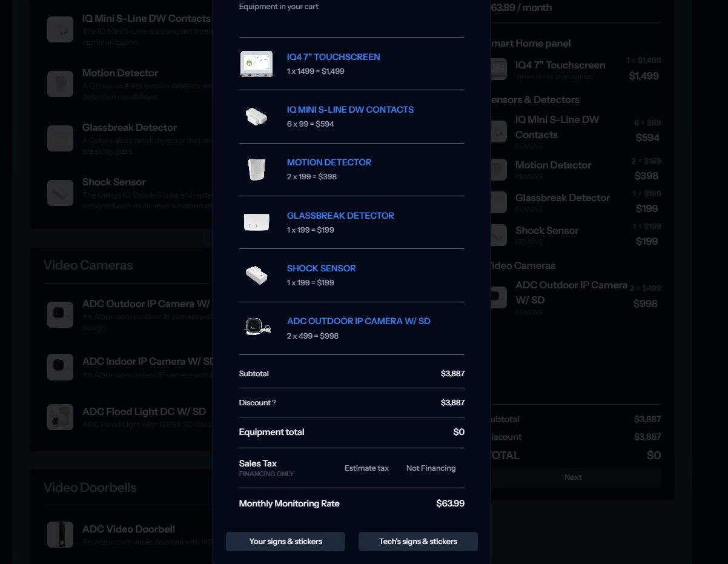Select the Glassbreak Detector icon in product list
Image resolution: width=728 pixels, height=564 pixels.
pyautogui.click(x=61, y=138)
